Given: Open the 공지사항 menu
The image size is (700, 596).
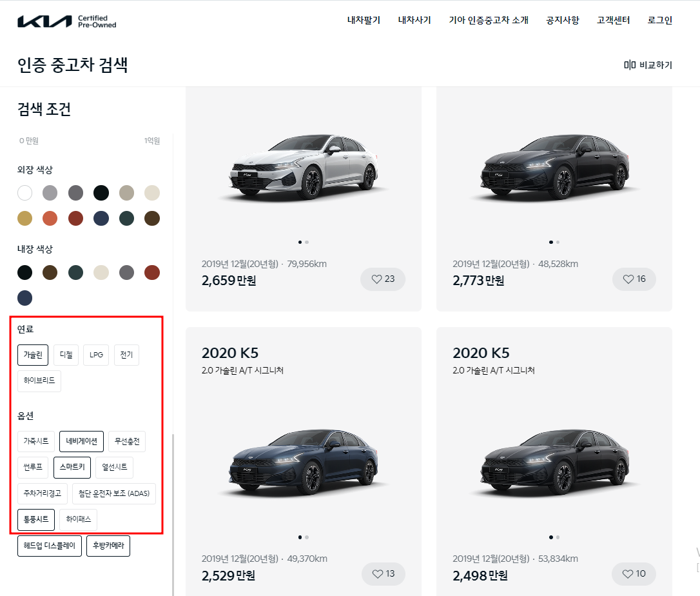Looking at the screenshot, I should (563, 20).
